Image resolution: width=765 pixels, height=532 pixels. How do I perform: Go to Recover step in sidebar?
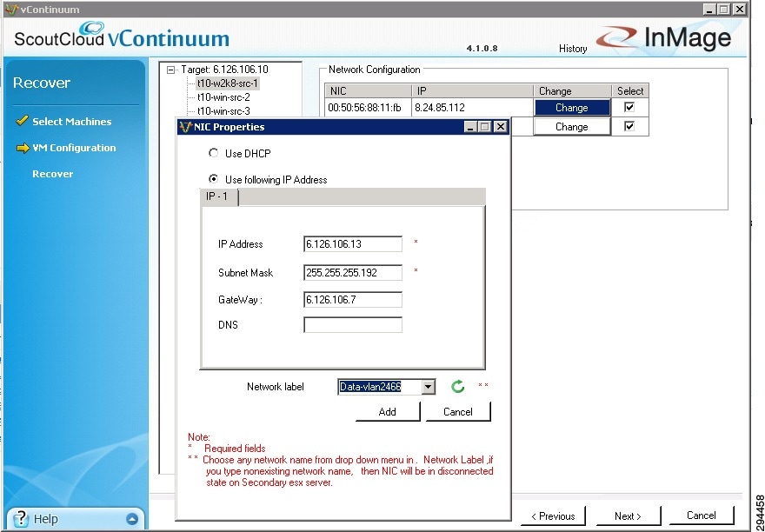[53, 174]
